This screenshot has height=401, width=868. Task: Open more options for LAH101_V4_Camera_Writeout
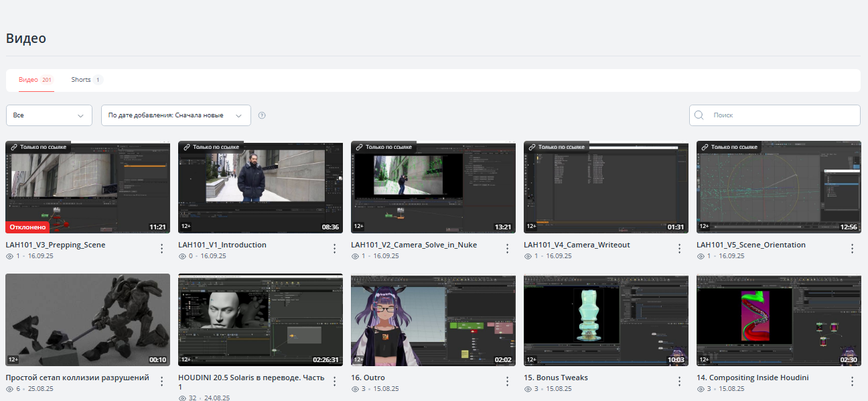[680, 249]
